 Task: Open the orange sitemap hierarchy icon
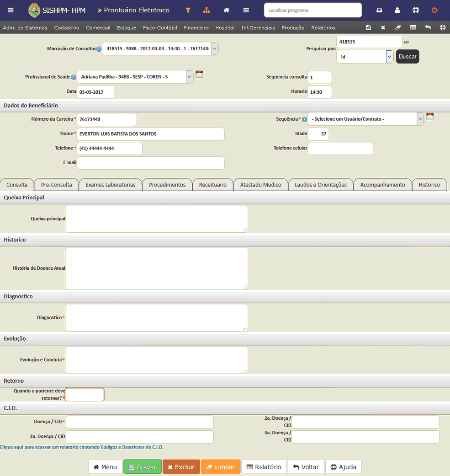click(206, 10)
